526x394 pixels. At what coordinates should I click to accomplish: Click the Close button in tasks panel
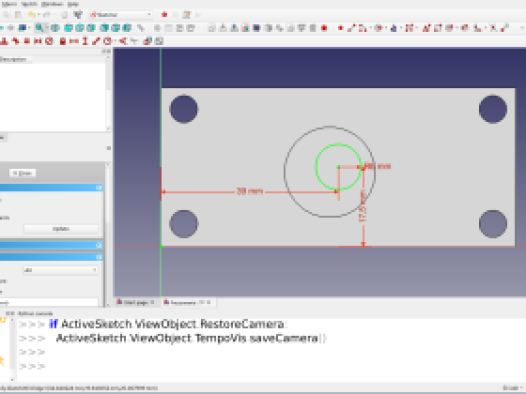coord(22,173)
